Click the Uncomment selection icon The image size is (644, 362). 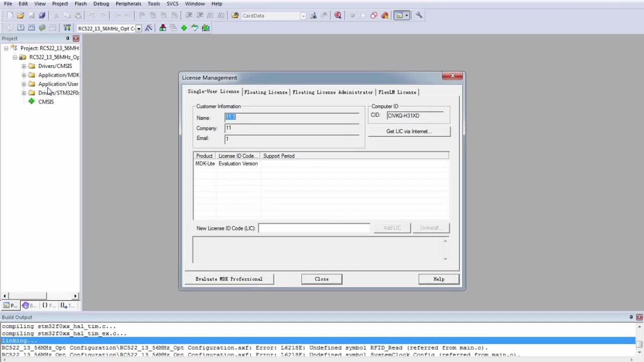click(x=221, y=16)
